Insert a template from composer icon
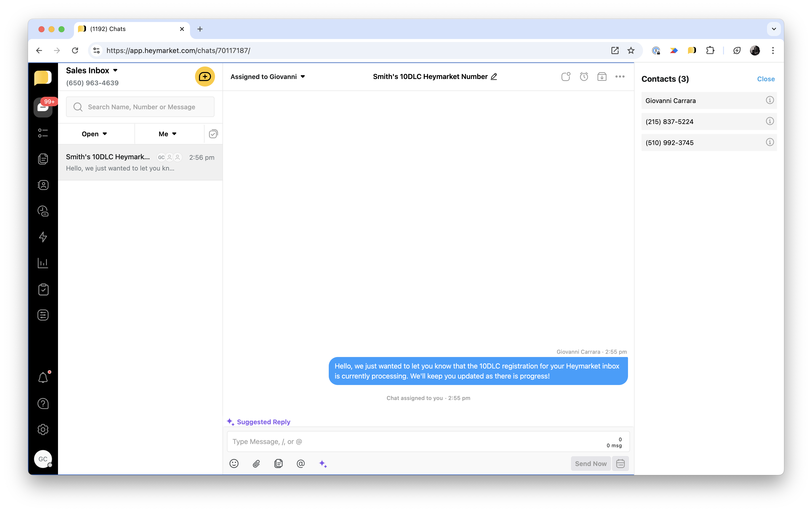The image size is (812, 512). click(x=278, y=463)
